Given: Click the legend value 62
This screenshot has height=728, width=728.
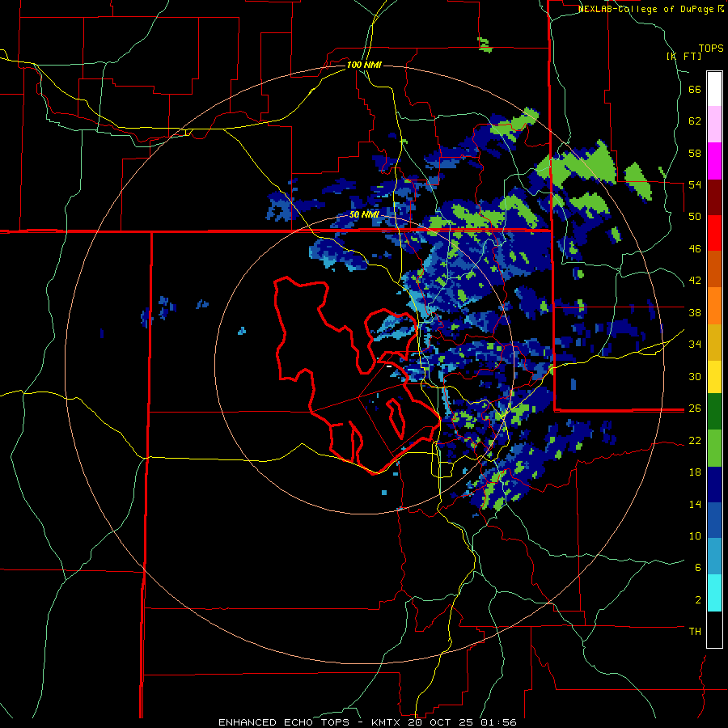Looking at the screenshot, I should pos(695,121).
